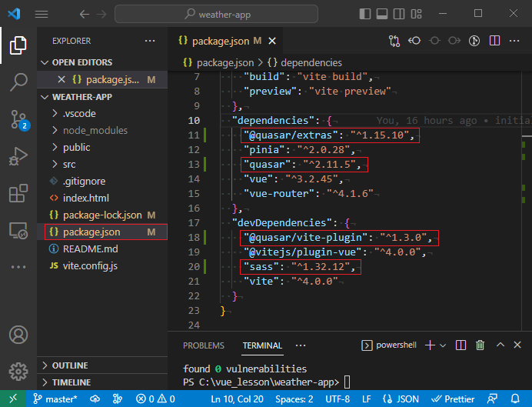Split the editor to the right

[x=494, y=41]
